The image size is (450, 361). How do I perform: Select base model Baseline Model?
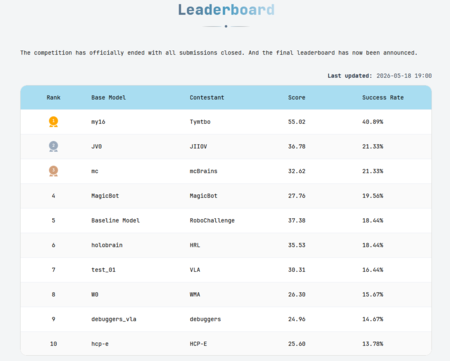(x=116, y=221)
